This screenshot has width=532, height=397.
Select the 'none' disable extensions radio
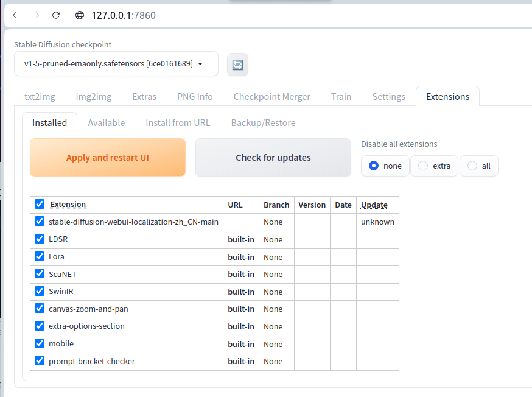click(374, 166)
